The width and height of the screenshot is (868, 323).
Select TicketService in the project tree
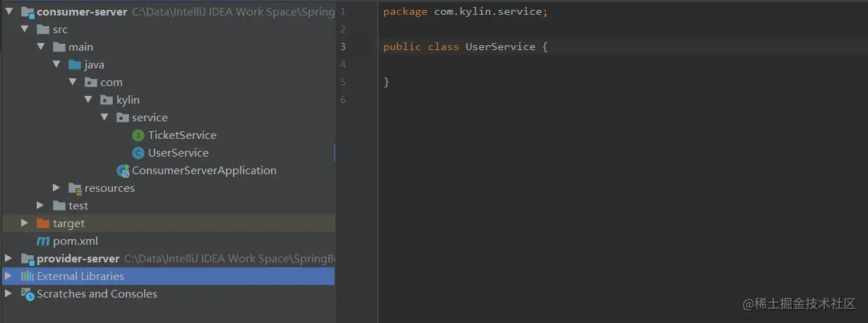[182, 135]
